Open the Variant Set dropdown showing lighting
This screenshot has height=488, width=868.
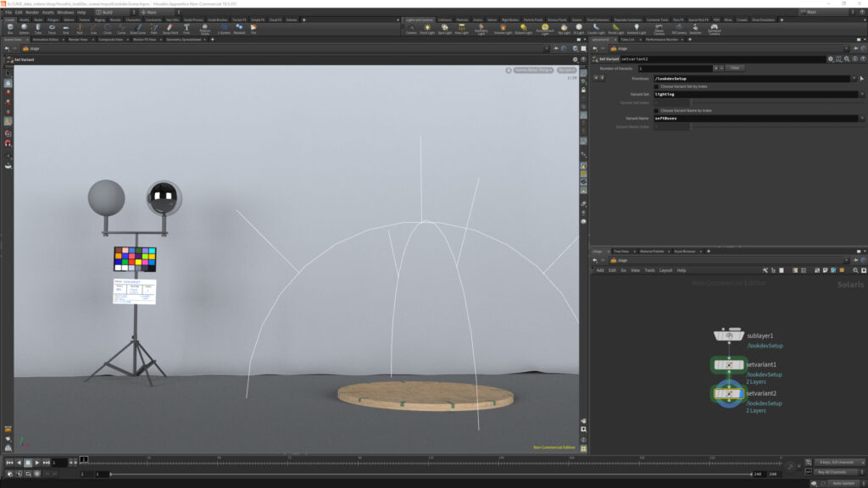[x=863, y=94]
